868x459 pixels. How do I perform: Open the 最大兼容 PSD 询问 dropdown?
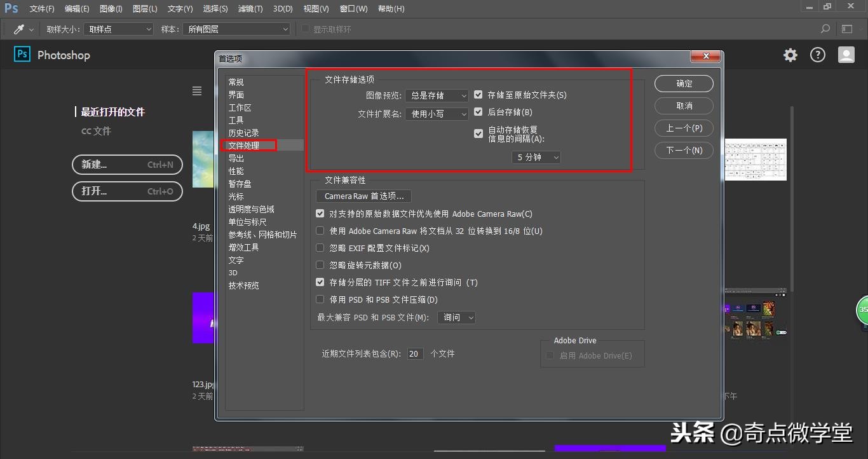pos(456,317)
